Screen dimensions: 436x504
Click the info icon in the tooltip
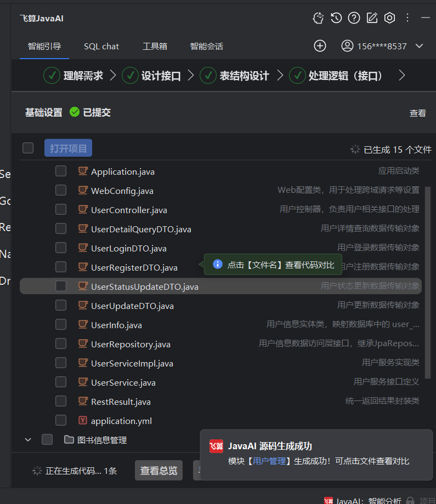[218, 264]
